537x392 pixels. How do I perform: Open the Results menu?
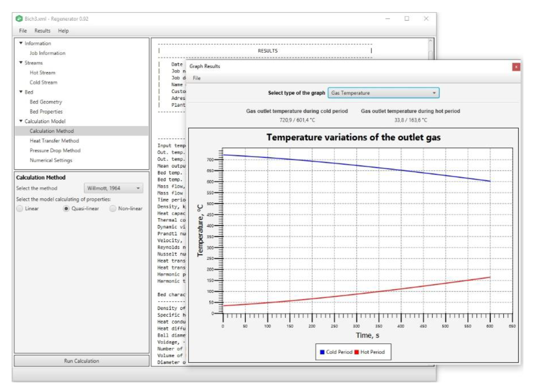(x=42, y=31)
